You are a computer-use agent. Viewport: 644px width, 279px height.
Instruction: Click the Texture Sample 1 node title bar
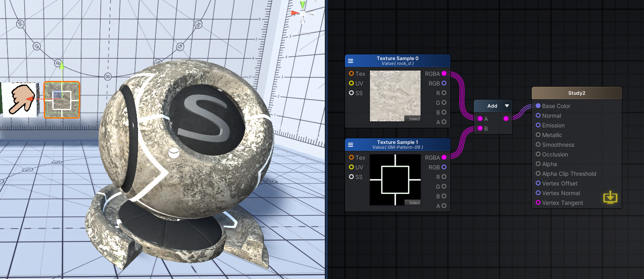pos(398,144)
